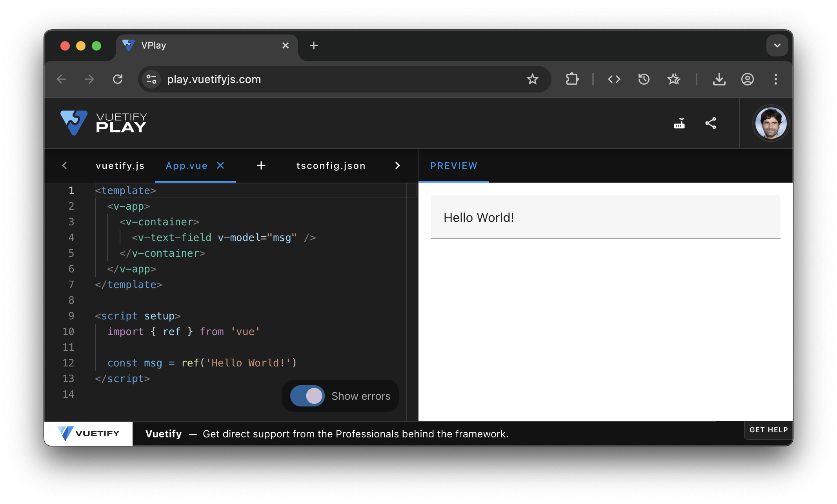Image resolution: width=837 pixels, height=504 pixels.
Task: Click the Hello World! text field
Action: point(606,217)
